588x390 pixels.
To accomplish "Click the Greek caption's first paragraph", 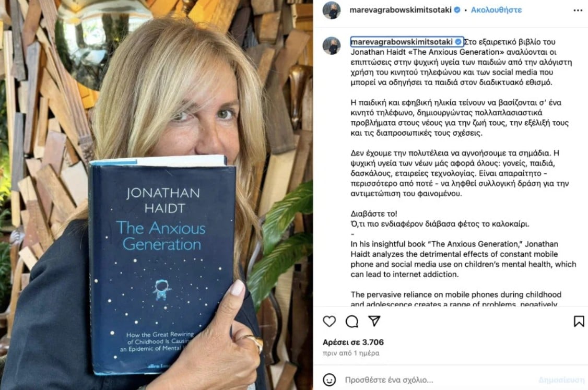I will coord(461,62).
